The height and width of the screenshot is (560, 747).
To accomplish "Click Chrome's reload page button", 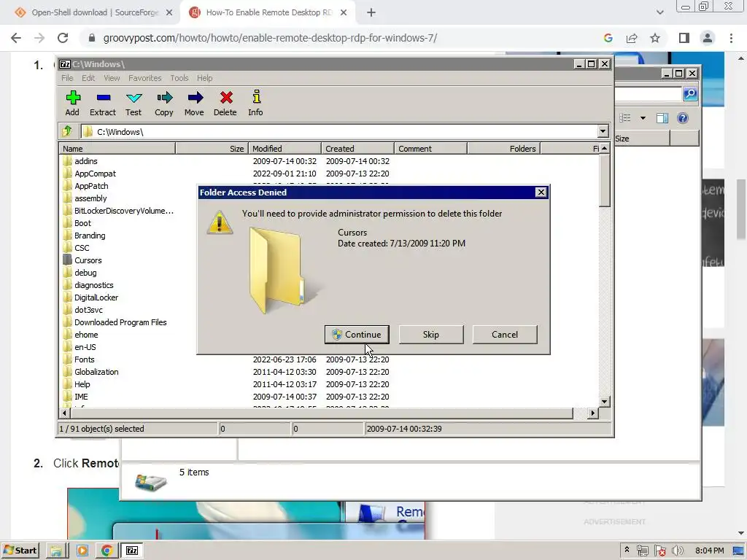I will (63, 38).
